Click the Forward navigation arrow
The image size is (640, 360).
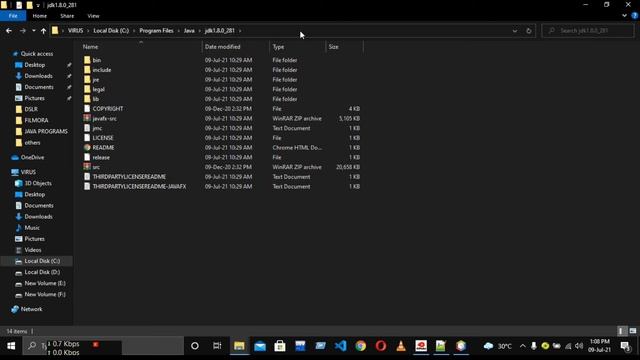22,31
